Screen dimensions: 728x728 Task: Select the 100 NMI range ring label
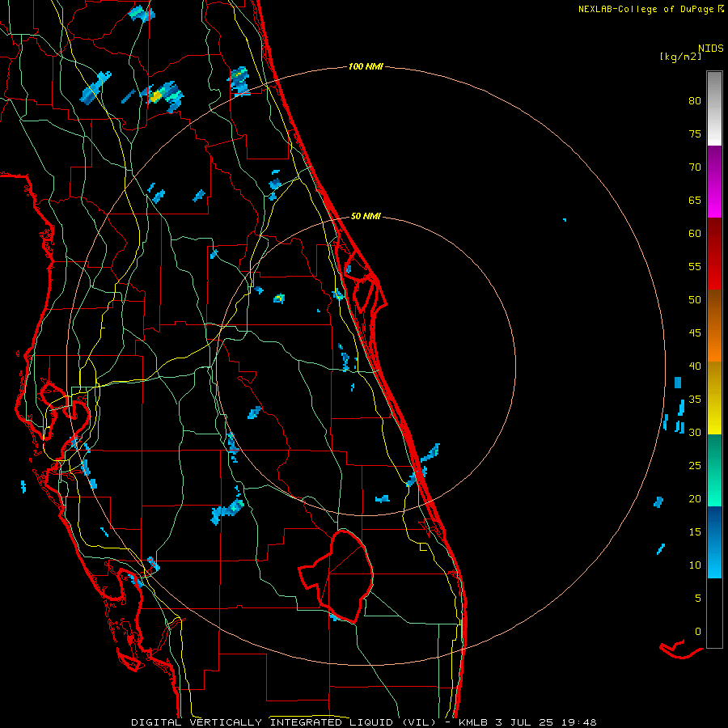(366, 67)
